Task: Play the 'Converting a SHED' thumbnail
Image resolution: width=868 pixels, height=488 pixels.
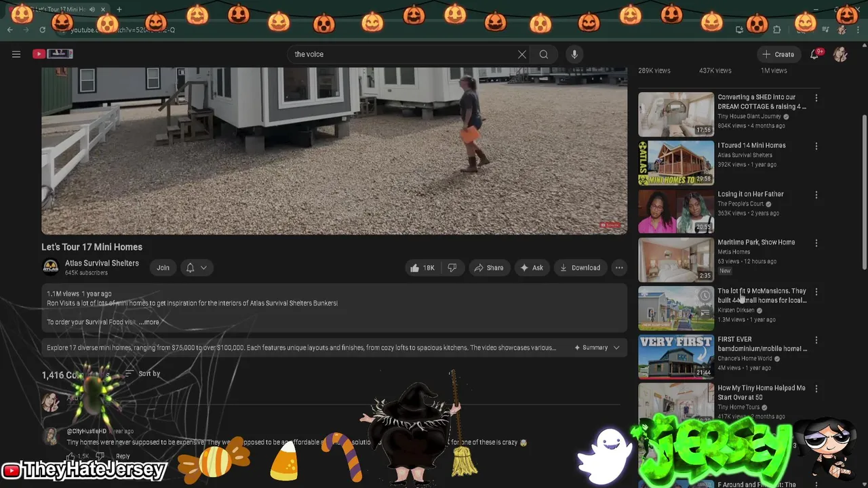Action: coord(676,114)
